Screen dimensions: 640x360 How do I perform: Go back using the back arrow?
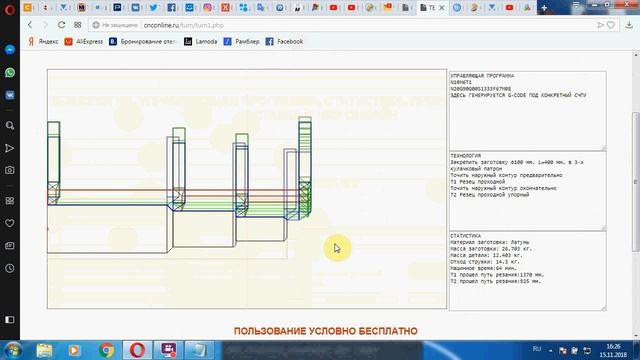[x=30, y=25]
